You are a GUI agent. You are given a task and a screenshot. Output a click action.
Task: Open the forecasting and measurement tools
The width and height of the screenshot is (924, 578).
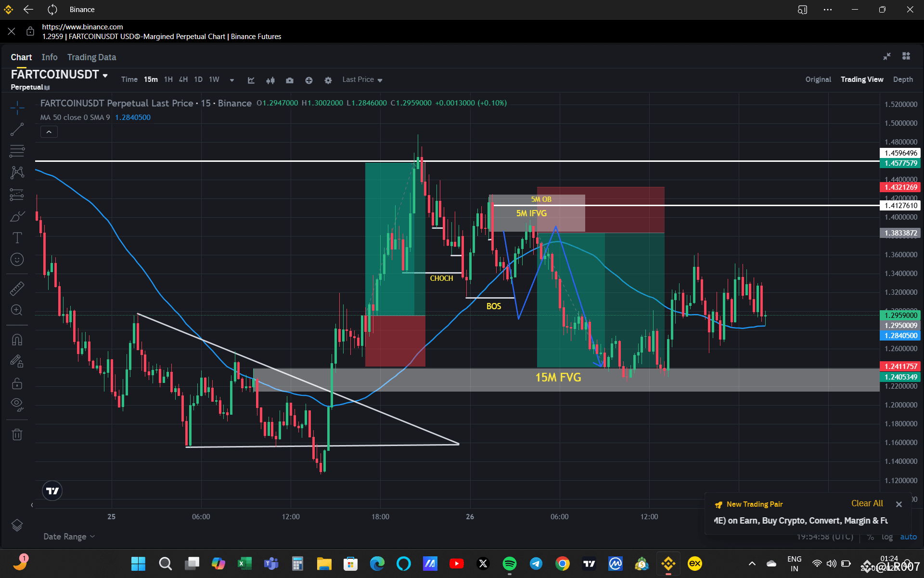pos(17,194)
